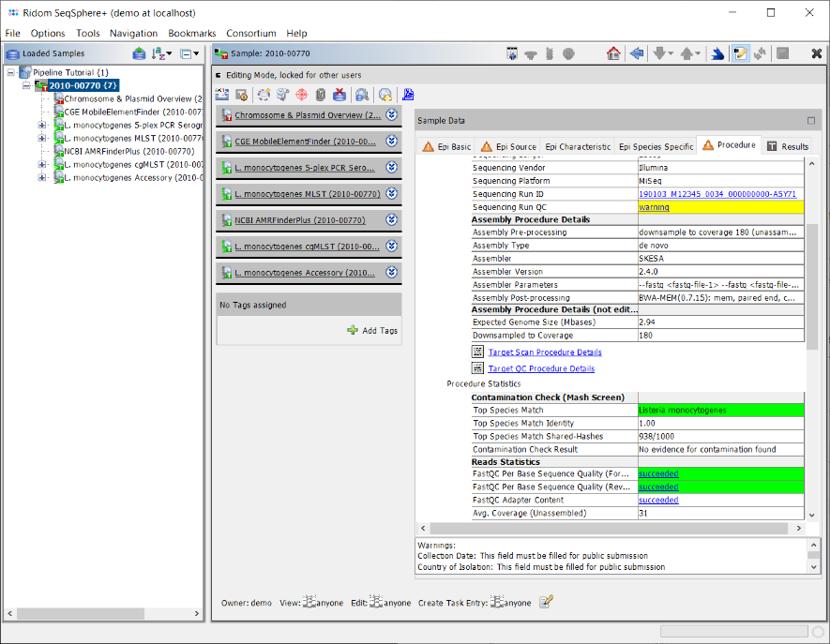
Task: Open the up-arrow navigation dropdown
Action: 689,53
